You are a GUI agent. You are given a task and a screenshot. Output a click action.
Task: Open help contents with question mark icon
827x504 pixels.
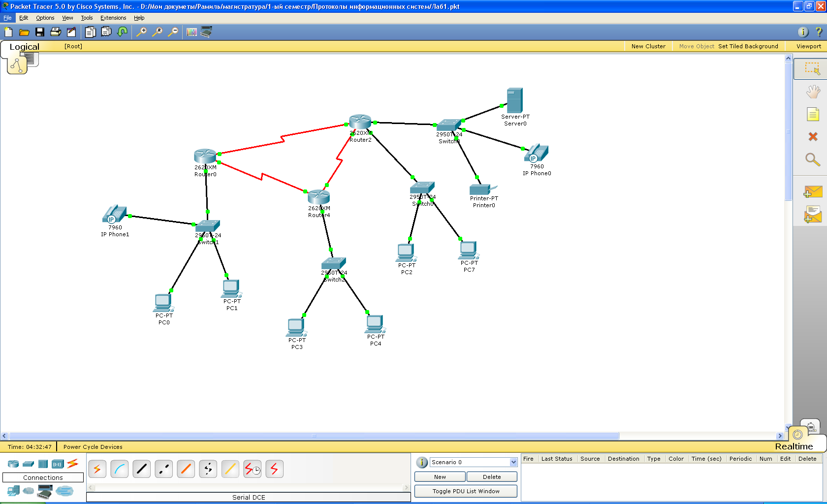click(819, 32)
